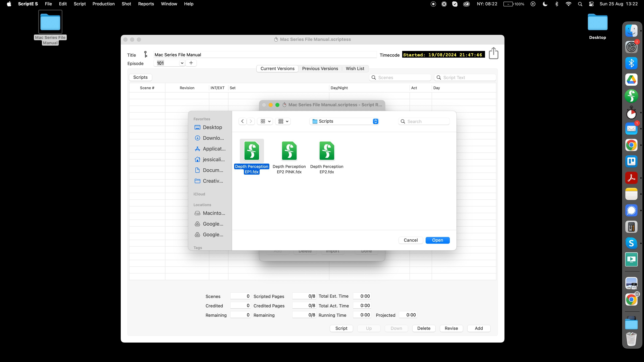Open the group-by options dropdown
Viewport: 644px width, 362px height.
(x=283, y=121)
